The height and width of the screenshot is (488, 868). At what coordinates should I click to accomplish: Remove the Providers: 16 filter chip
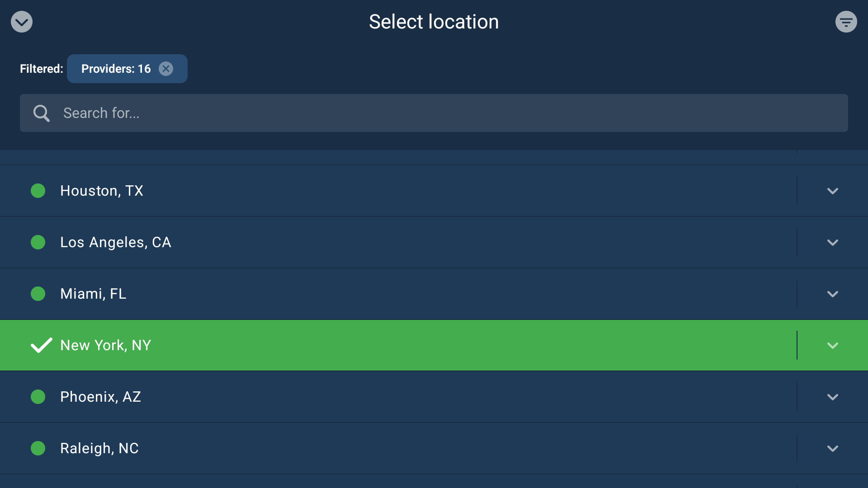pos(165,69)
